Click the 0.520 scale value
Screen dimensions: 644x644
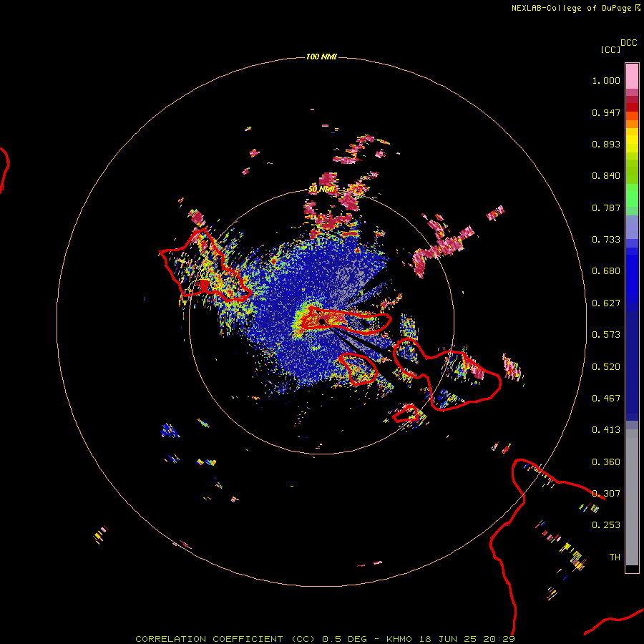point(606,367)
